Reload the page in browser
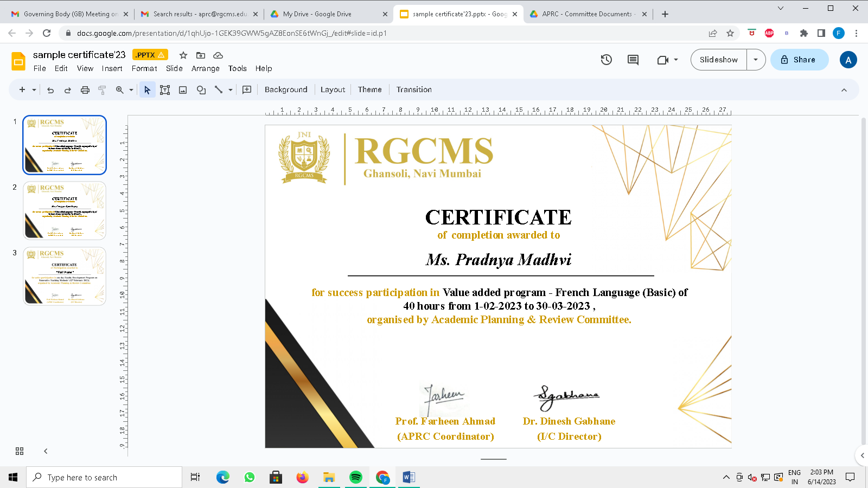This screenshot has height=488, width=868. click(x=47, y=33)
